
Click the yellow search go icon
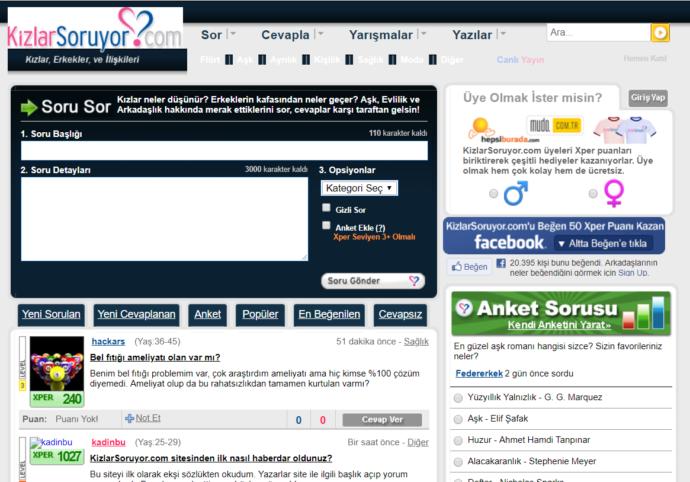coord(660,33)
